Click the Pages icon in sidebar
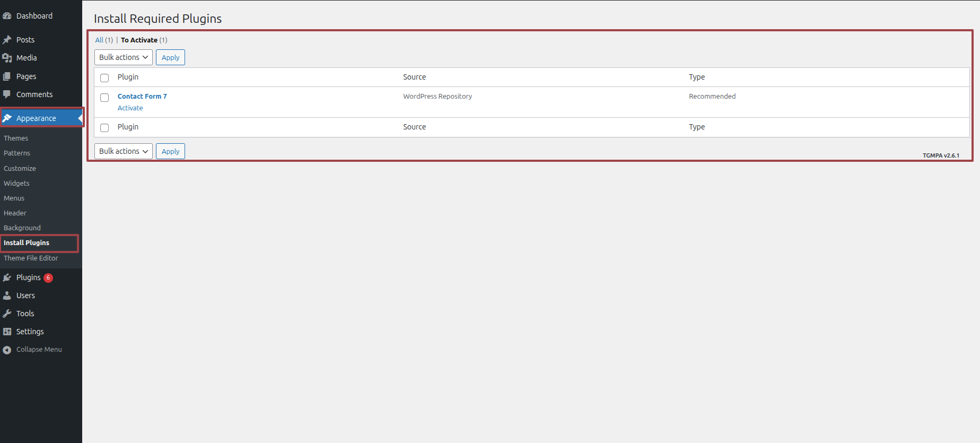Screen dimensions: 980x443 tap(7, 76)
